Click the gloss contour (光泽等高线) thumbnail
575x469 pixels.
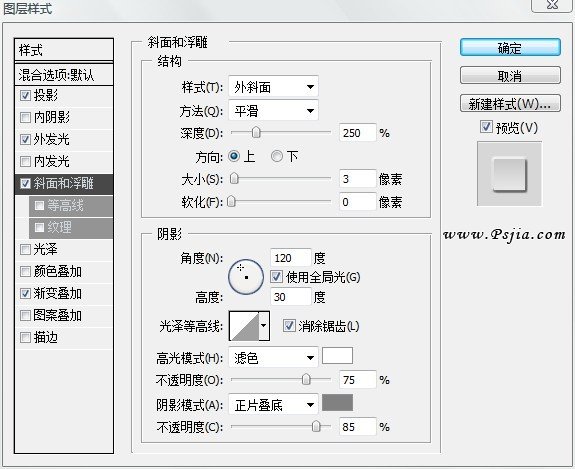244,326
